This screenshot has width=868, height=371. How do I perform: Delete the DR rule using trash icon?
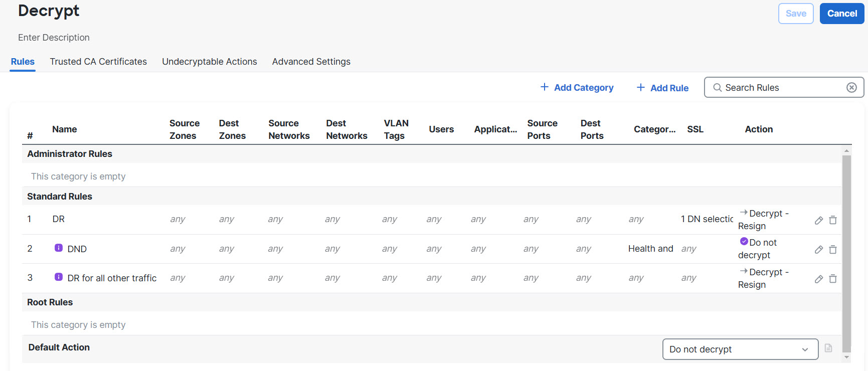coord(832,220)
